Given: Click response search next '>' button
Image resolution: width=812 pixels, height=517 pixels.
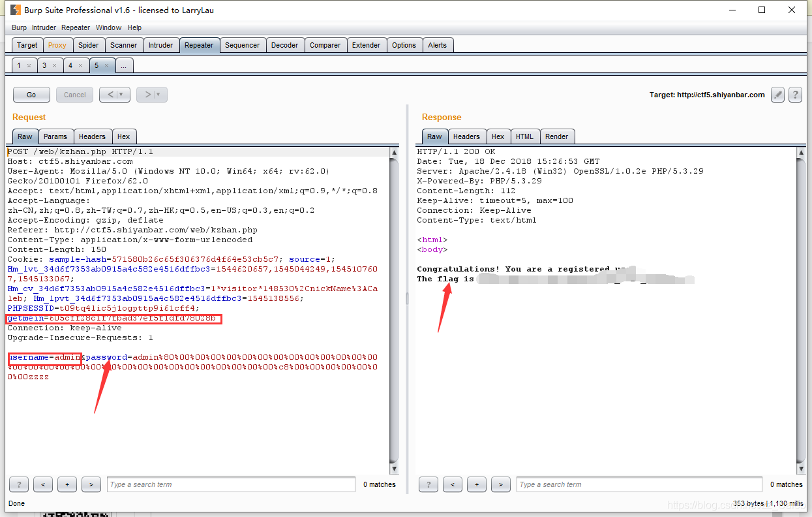Looking at the screenshot, I should click(x=501, y=484).
